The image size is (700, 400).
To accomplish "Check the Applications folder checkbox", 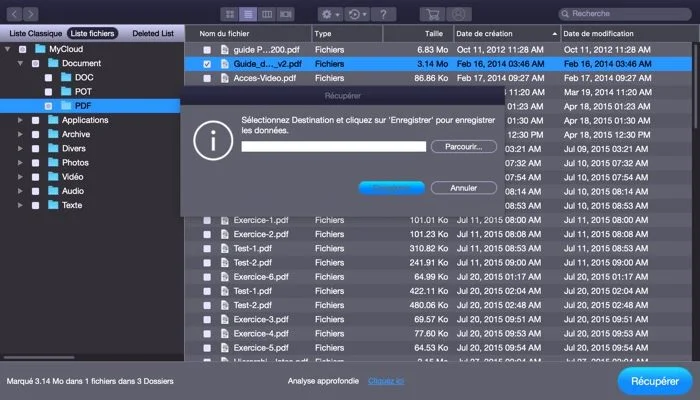I will pyautogui.click(x=36, y=120).
